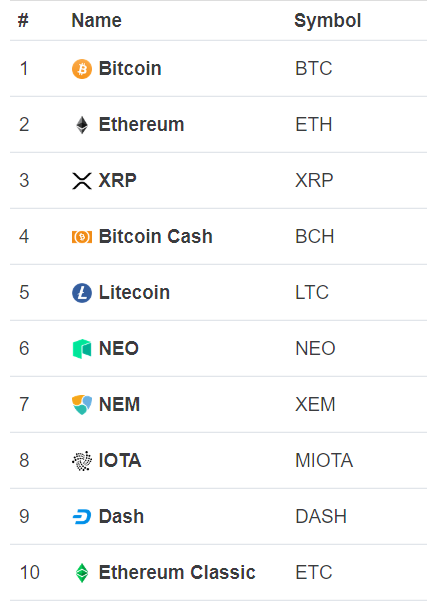This screenshot has height=603, width=427.
Task: Open the Bitcoin Cash name link
Action: click(x=155, y=236)
